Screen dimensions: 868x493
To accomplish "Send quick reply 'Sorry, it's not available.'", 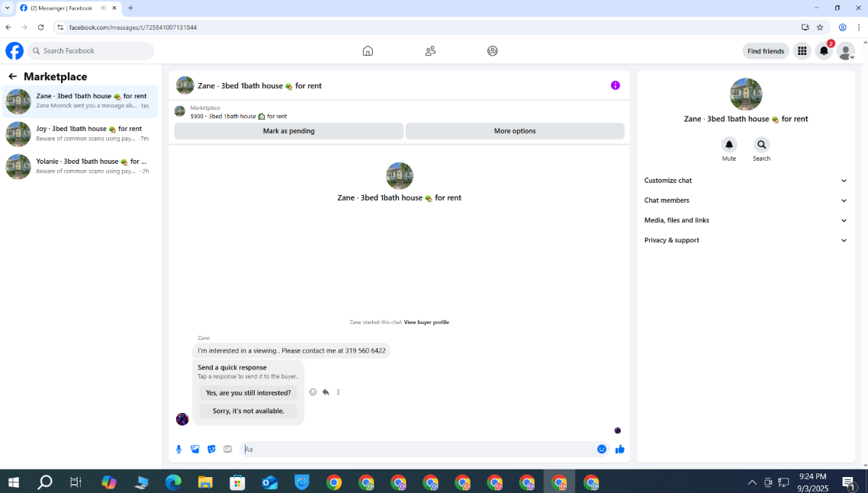I will tap(248, 411).
